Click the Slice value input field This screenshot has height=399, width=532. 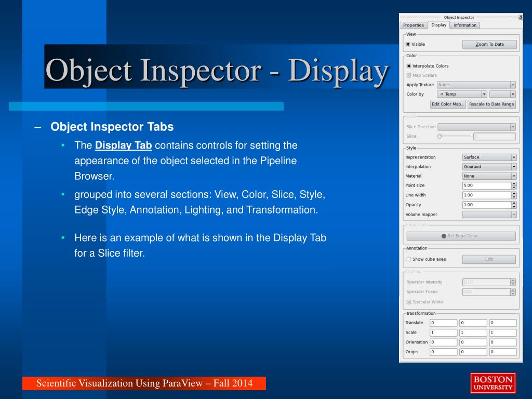[x=495, y=137]
